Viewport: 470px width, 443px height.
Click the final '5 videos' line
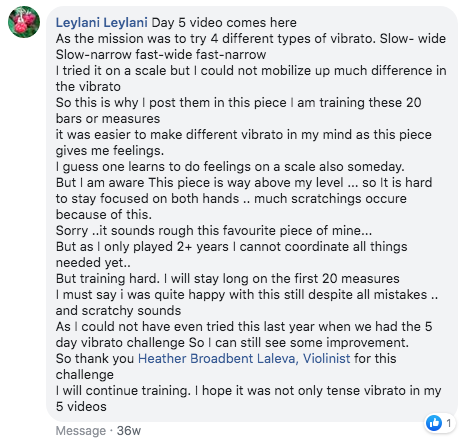pos(81,407)
